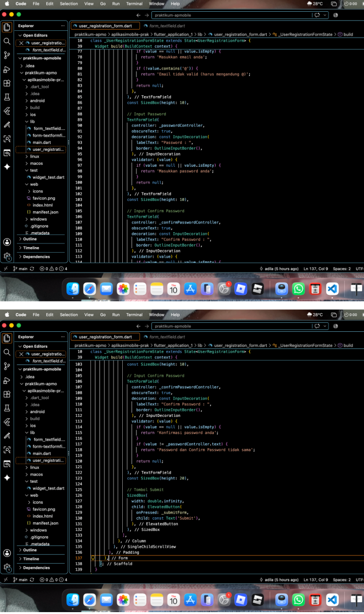
Task: Click 'Ln 137, Col 9' in upper status bar
Action: (315, 269)
